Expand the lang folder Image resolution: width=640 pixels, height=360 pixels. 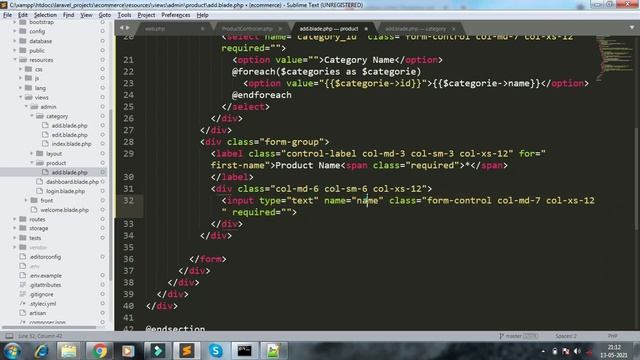[x=20, y=88]
